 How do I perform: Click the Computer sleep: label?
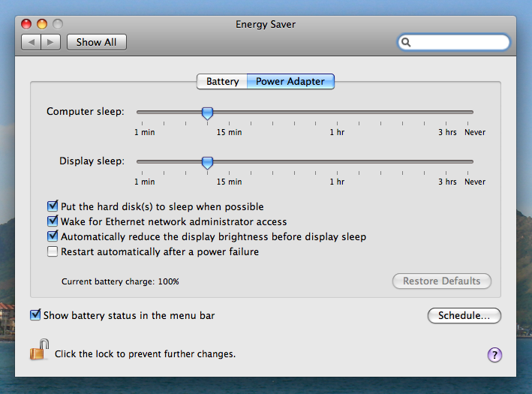pyautogui.click(x=86, y=111)
